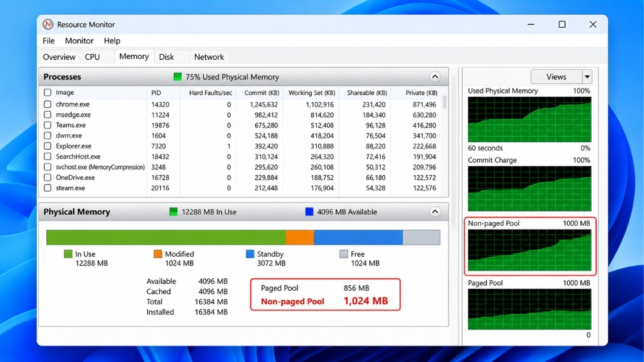Enable filtering for dwm.exe checkbox
Viewport: 644px width, 362px height.
(47, 135)
